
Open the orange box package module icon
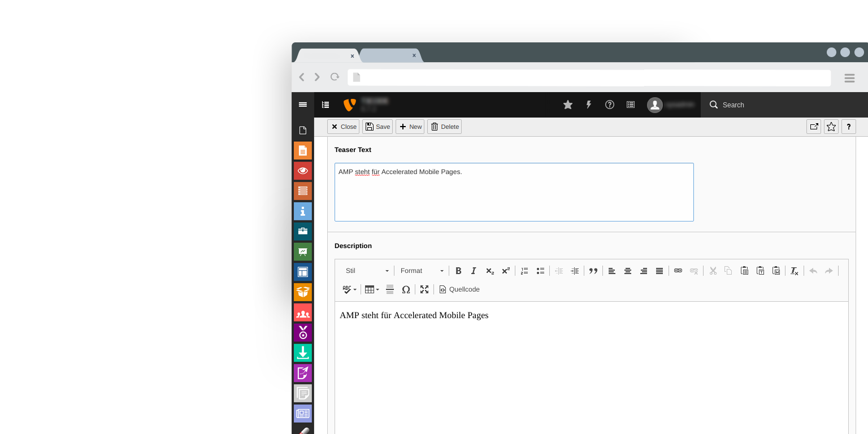pyautogui.click(x=303, y=292)
